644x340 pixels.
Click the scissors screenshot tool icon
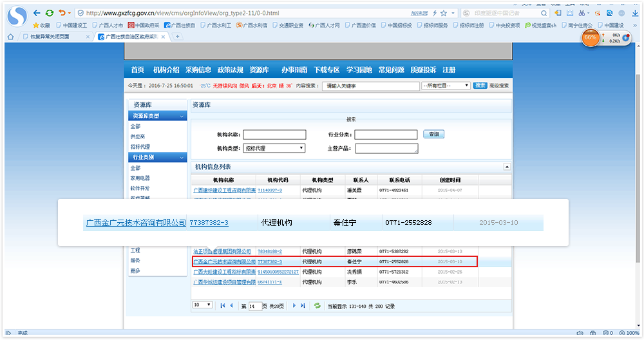(x=582, y=13)
